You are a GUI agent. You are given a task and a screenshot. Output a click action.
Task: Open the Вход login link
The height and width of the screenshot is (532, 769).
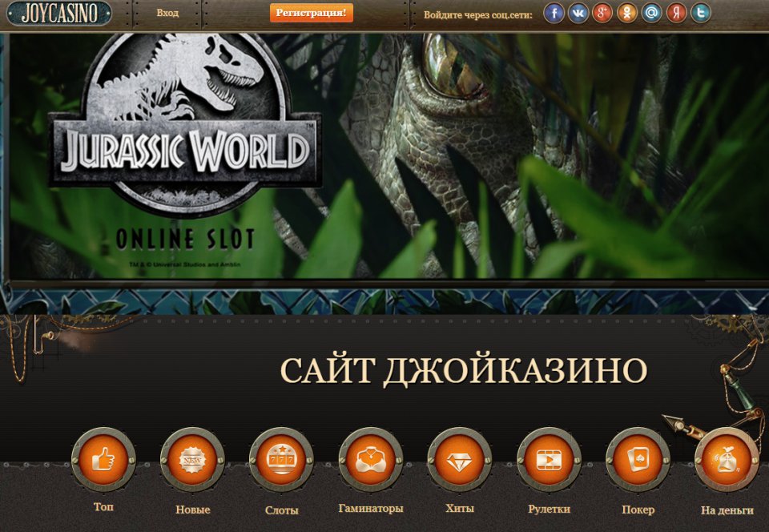[167, 14]
